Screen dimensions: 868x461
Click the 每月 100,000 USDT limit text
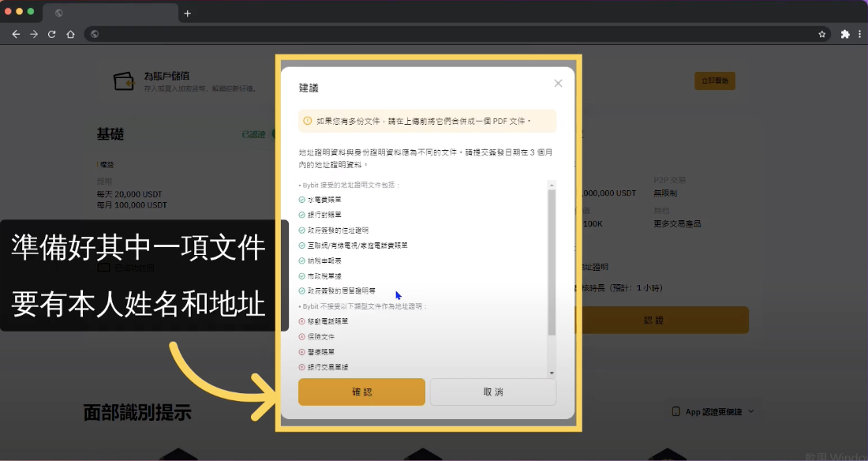click(x=132, y=205)
